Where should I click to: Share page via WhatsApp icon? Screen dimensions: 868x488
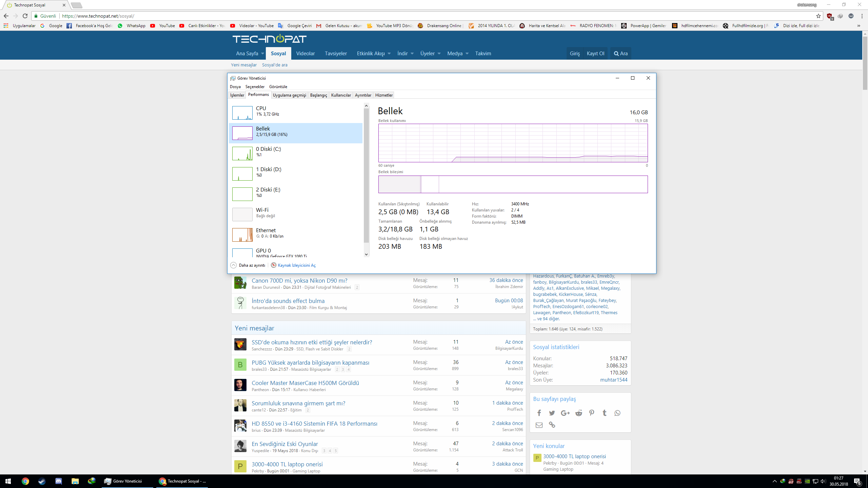(617, 413)
